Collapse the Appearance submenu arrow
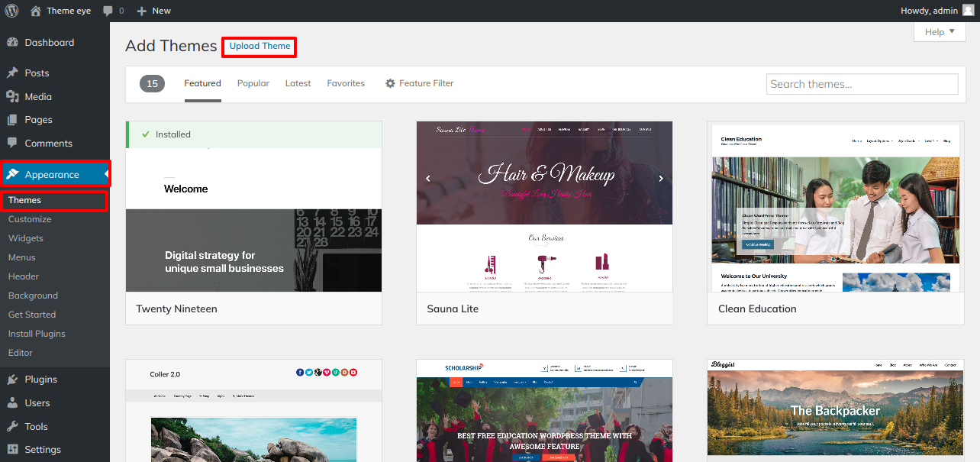 coord(107,175)
